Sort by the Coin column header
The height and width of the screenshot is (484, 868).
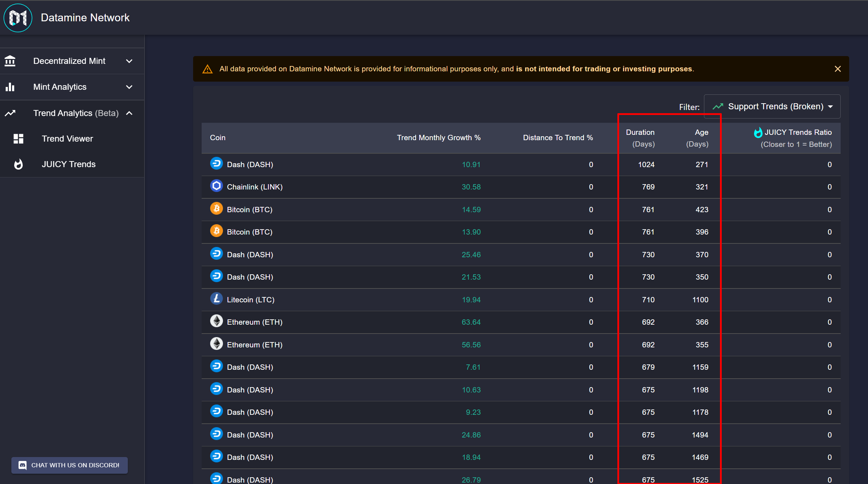coord(218,138)
